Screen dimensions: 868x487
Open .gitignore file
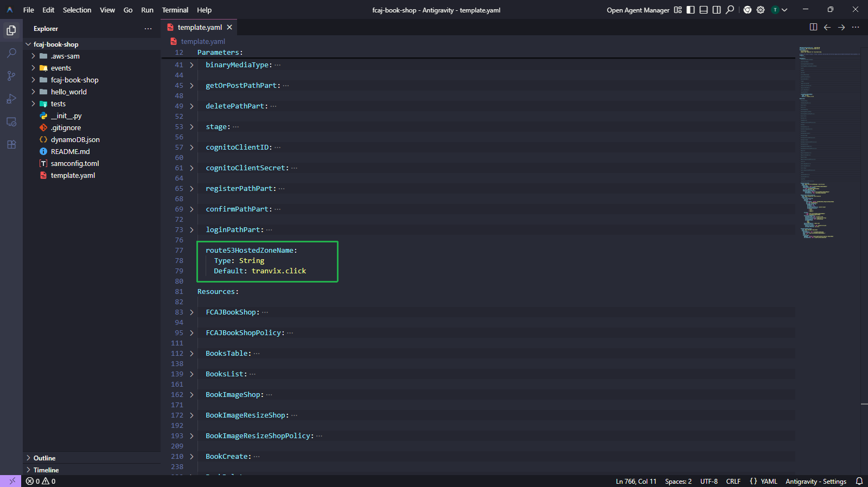92,127
